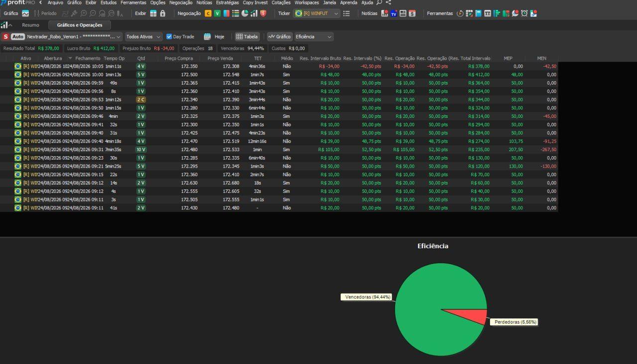
Task: Open the Estratégias menu
Action: (x=227, y=2)
